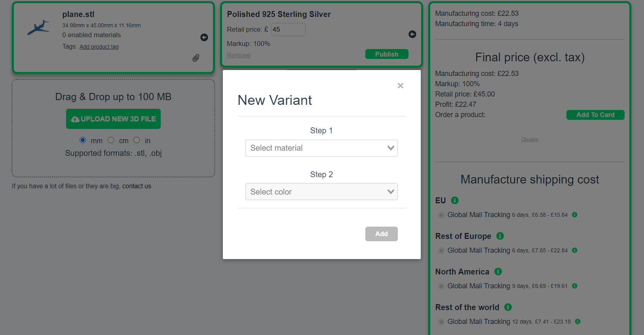Click the Disable link
The image size is (644, 335).
(x=530, y=140)
